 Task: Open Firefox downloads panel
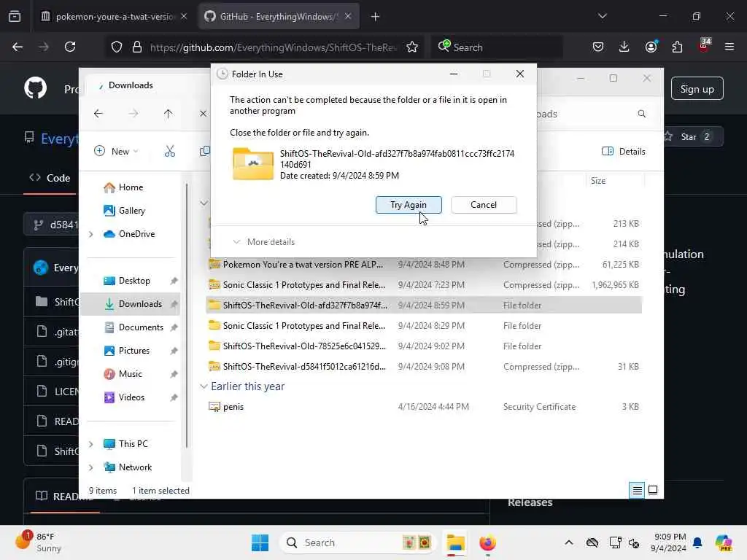point(624,47)
